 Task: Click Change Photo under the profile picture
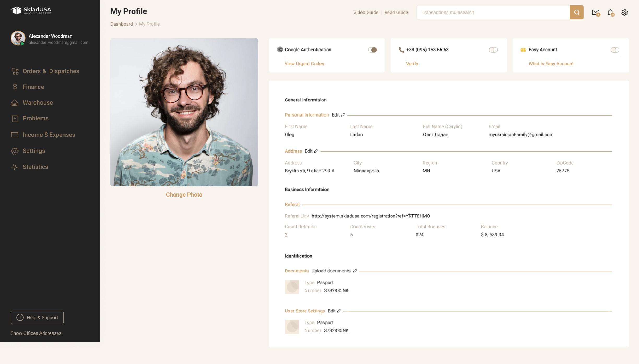pos(184,195)
